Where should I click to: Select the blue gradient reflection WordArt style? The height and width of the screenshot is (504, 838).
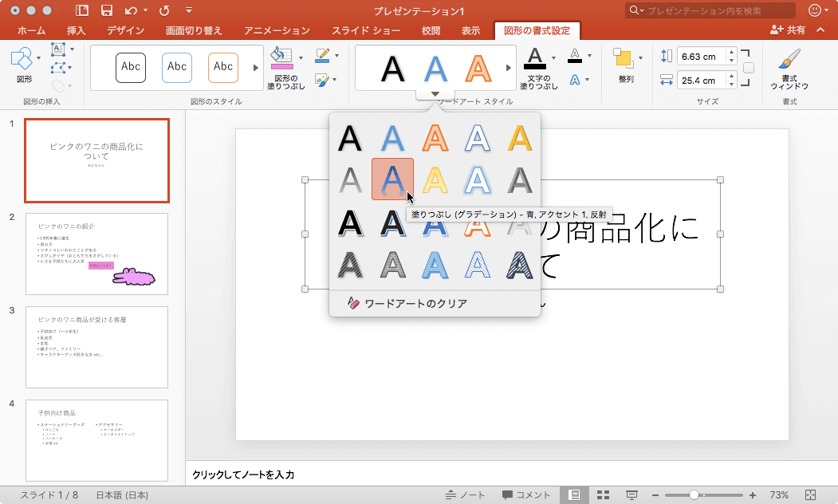[392, 179]
